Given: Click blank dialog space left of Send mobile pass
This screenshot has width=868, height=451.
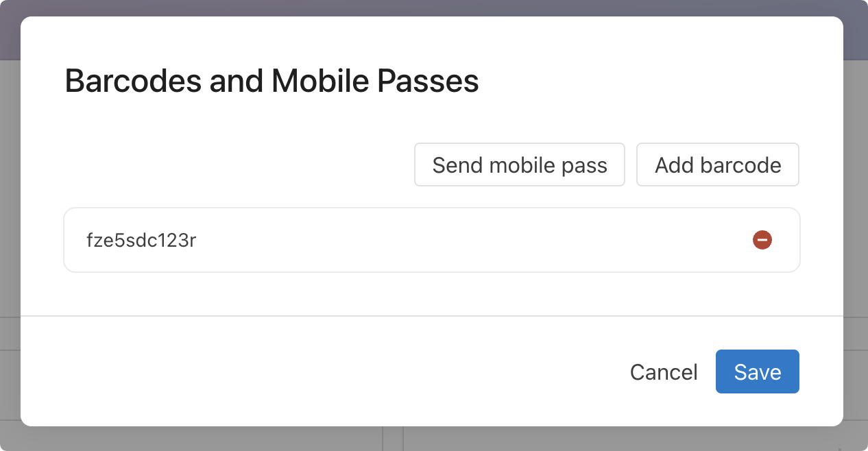Looking at the screenshot, I should click(233, 165).
